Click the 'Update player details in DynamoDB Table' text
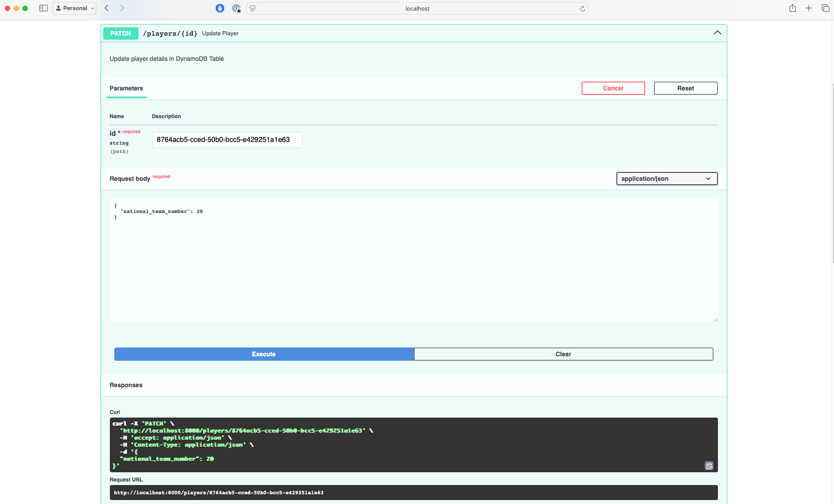The height and width of the screenshot is (504, 834). click(x=166, y=59)
